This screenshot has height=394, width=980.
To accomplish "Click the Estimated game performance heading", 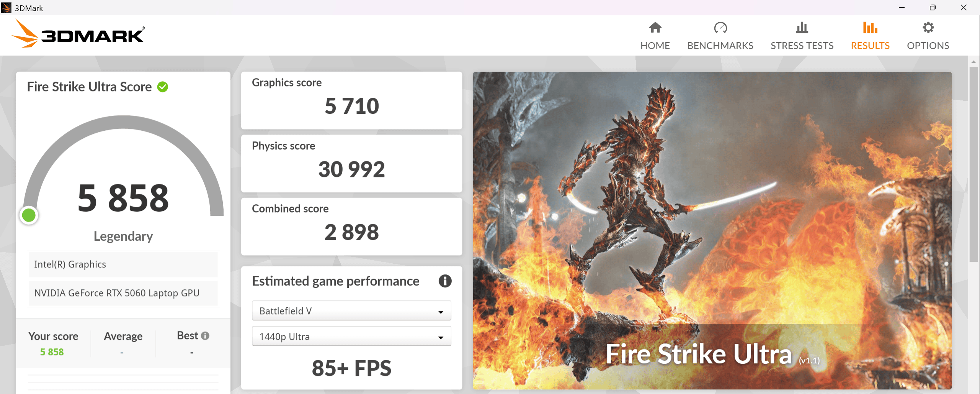I will pos(335,281).
